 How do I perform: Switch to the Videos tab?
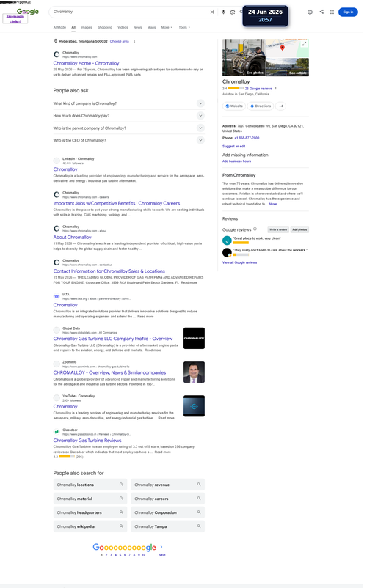click(123, 27)
